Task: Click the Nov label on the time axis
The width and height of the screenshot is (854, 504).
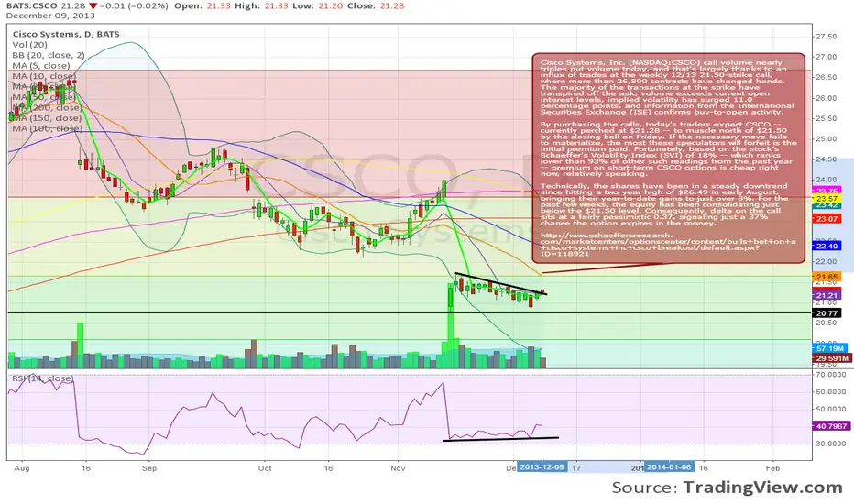Action: click(398, 468)
